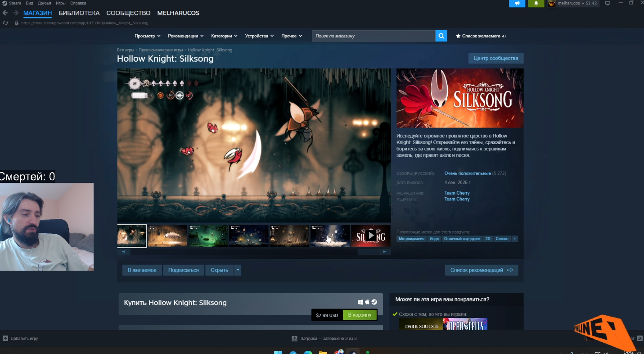Go forward using the navigation forward arrow
Image resolution: width=644 pixels, height=354 pixels.
tap(16, 13)
